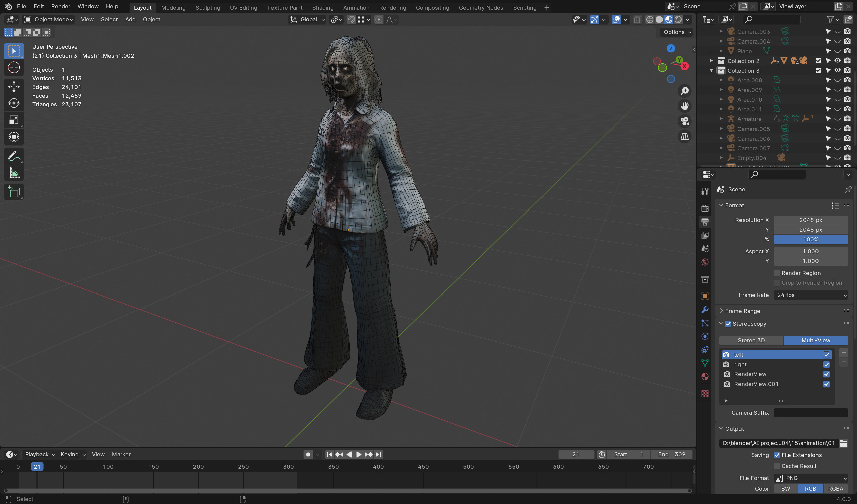Open the Object properties tab
This screenshot has width=857, height=504.
(x=705, y=296)
